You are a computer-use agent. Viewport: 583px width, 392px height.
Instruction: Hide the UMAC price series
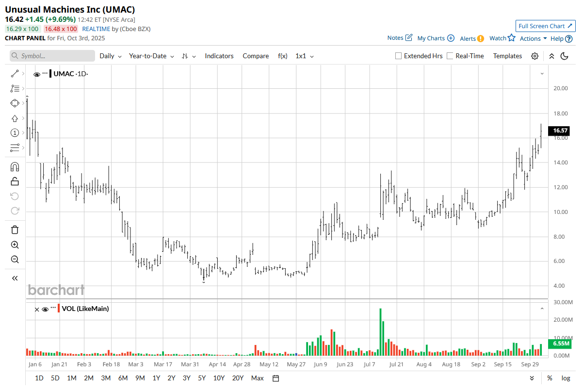point(37,74)
